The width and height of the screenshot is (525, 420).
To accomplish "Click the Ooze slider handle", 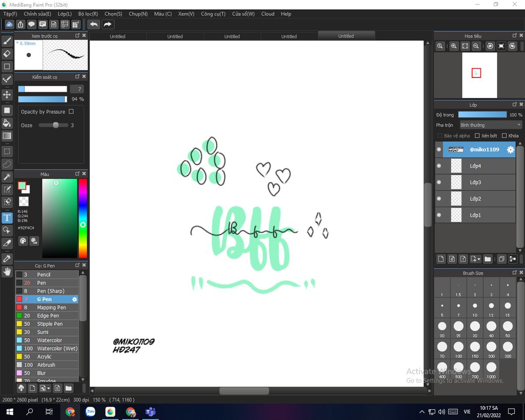I will (x=55, y=125).
